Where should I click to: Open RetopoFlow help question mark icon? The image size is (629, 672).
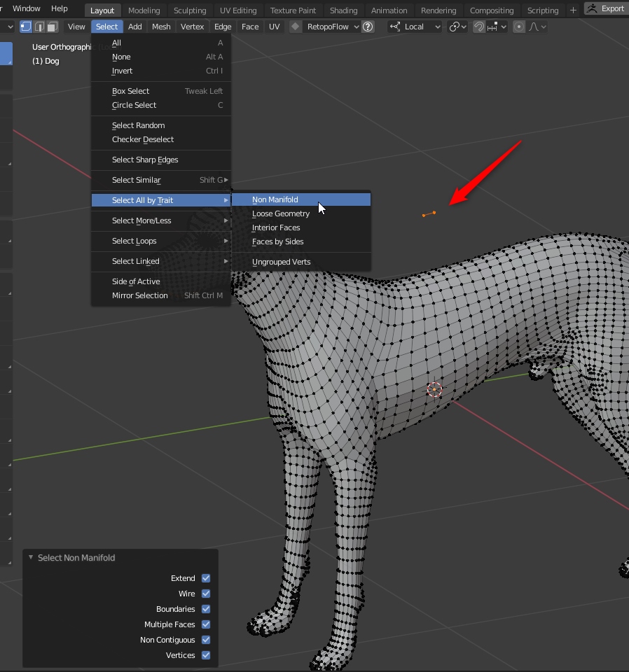368,27
